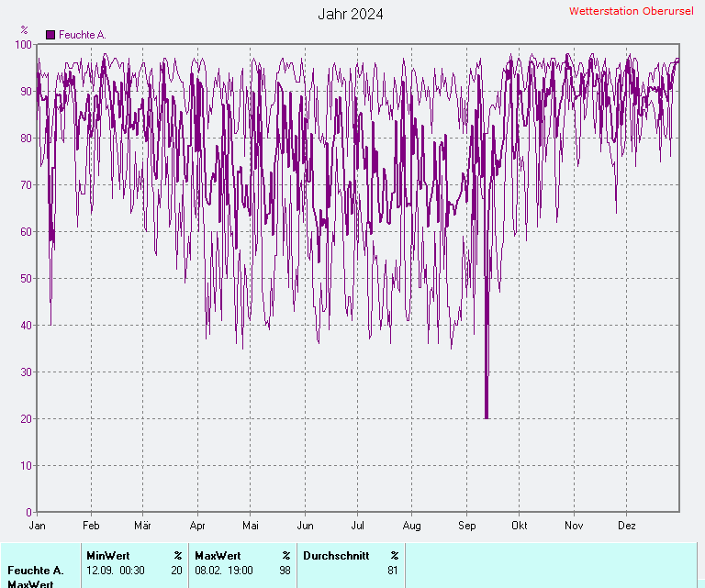Viewport: 705px width, 588px height.
Task: Click the average value 81 in table
Action: coord(393,571)
